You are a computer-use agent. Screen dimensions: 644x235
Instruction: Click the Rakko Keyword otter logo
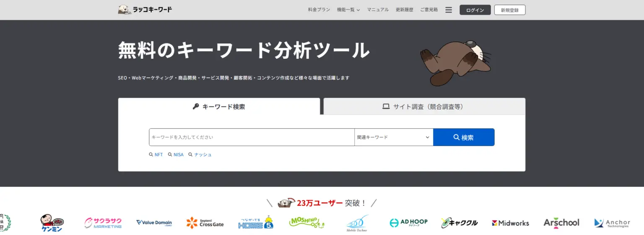(145, 10)
